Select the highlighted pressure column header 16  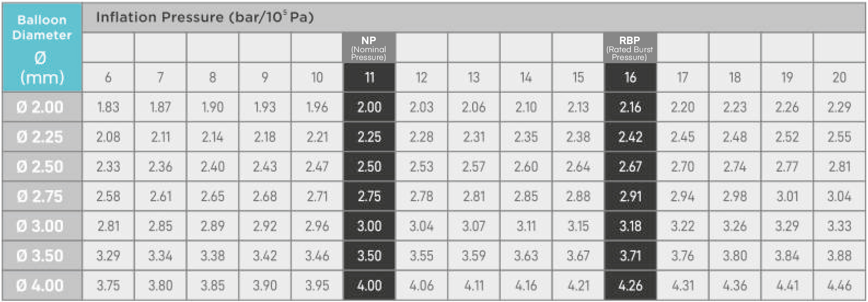(x=630, y=77)
